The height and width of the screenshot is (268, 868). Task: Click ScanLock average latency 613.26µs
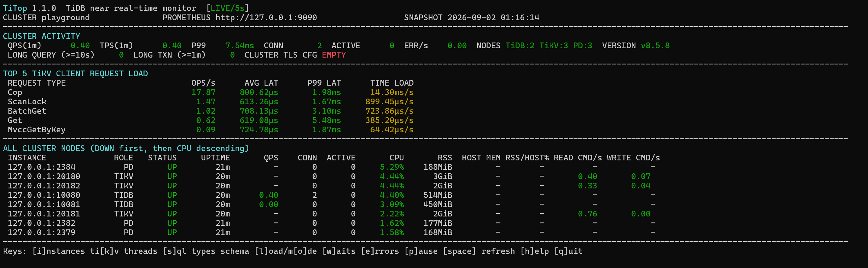259,102
